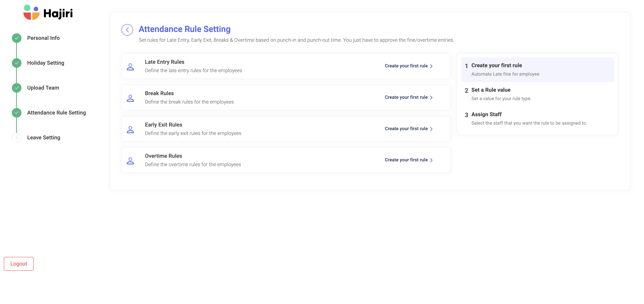
Task: Click 'Select the staff that you want' text
Action: [529, 123]
